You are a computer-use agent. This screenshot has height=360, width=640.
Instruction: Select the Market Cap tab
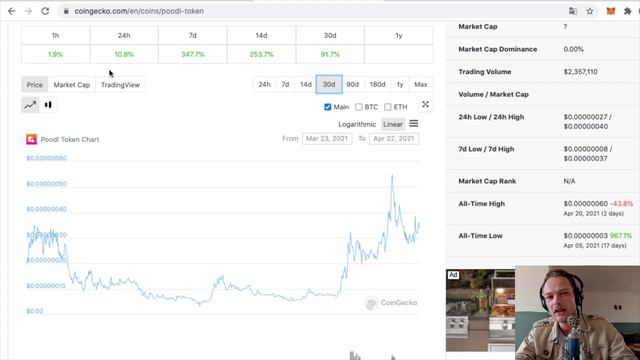click(71, 85)
